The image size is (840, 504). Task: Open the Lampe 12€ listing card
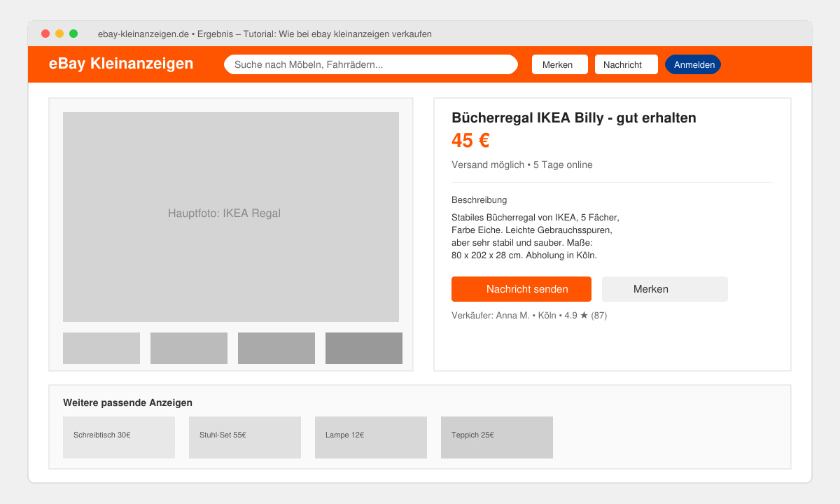(371, 437)
